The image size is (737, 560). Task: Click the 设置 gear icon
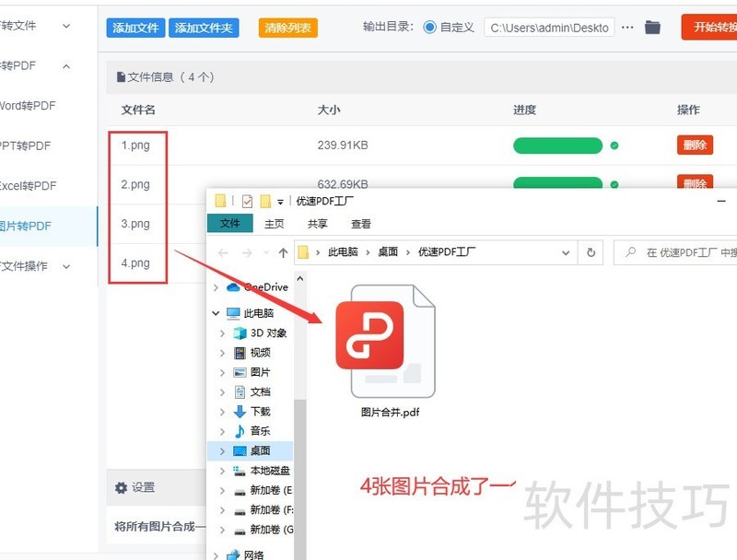point(121,487)
